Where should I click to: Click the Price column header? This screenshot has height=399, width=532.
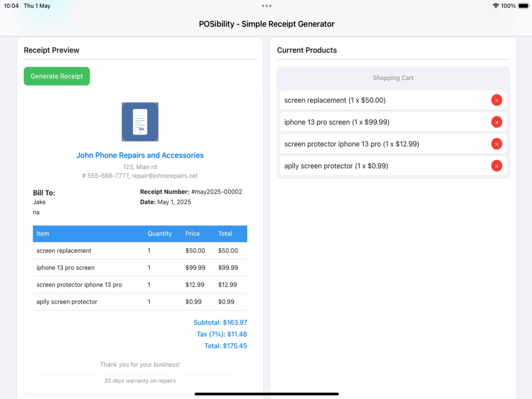click(x=192, y=234)
